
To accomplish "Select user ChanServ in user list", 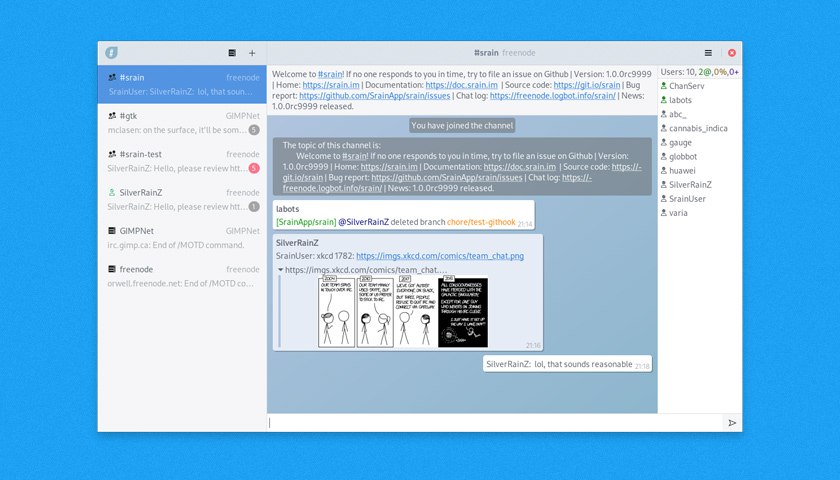I will (700, 86).
